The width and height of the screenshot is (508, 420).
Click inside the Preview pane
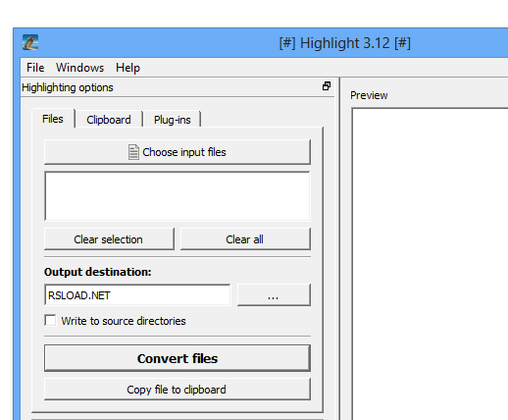click(x=430, y=264)
